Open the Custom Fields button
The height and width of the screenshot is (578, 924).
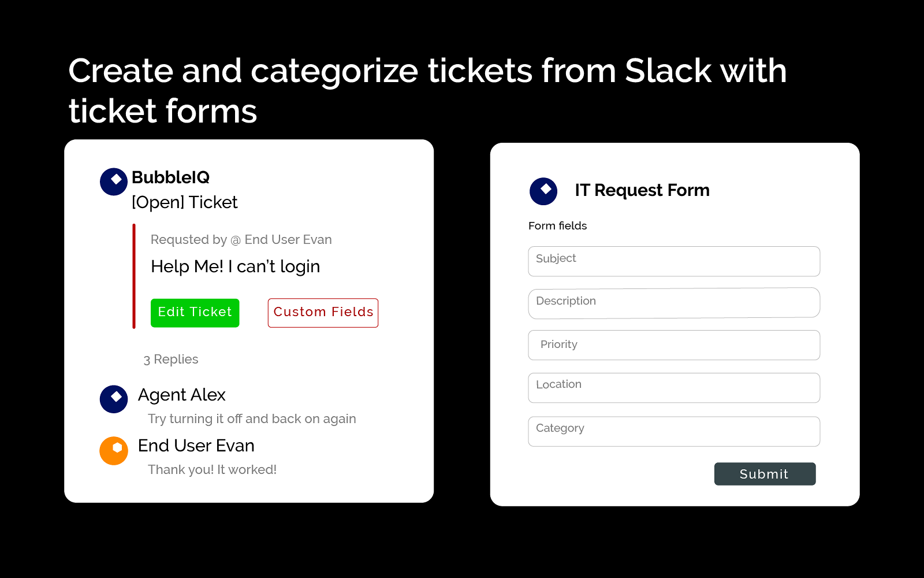[323, 313]
